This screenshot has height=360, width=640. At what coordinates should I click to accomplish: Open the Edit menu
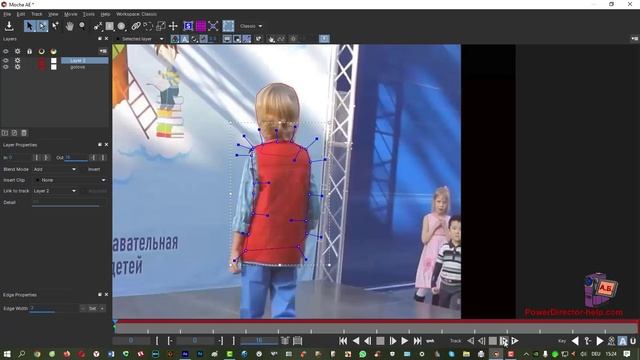point(21,14)
